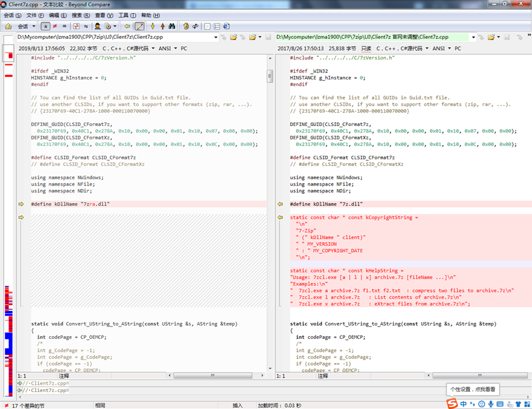Click copy arrow beside left hatched gap block
532x409 pixels.
(21, 218)
